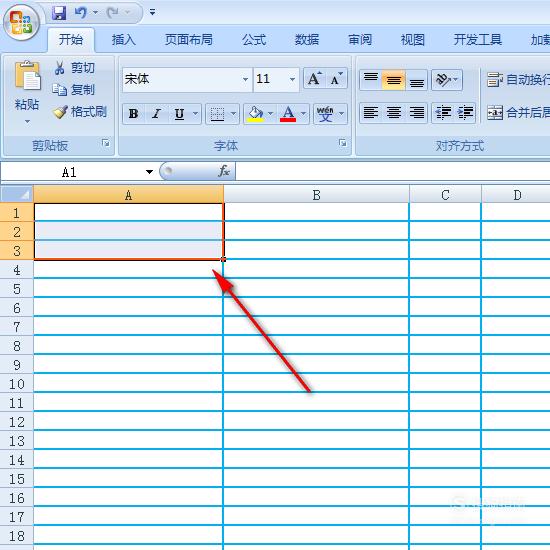Open undo history dropdown arrow
Viewport: 550px width, 550px height.
click(x=95, y=13)
